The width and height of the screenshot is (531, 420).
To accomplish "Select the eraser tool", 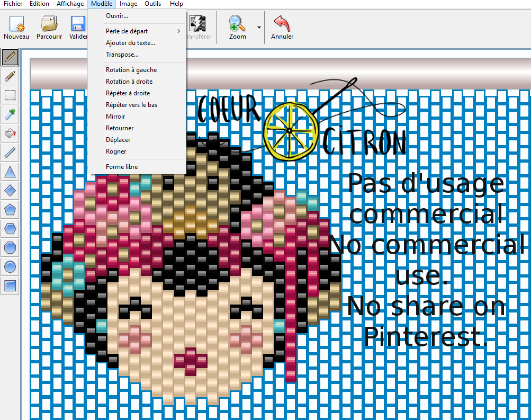I will tap(10, 76).
